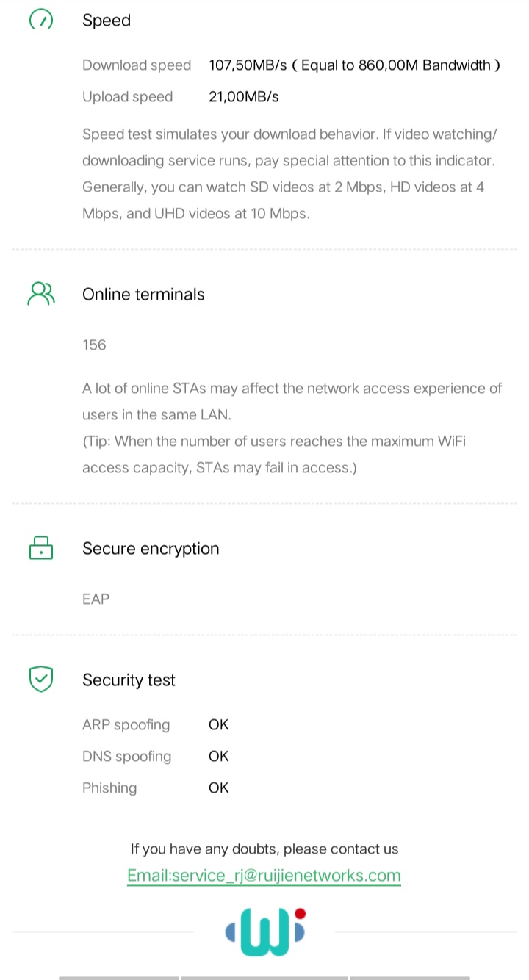Tap the WiFi app logo at bottom

[x=264, y=933]
